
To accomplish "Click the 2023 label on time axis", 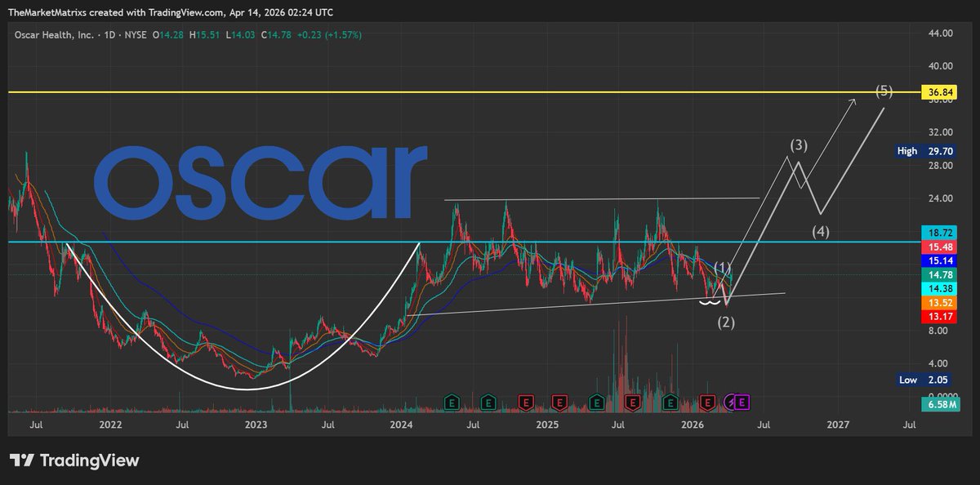I will (256, 425).
